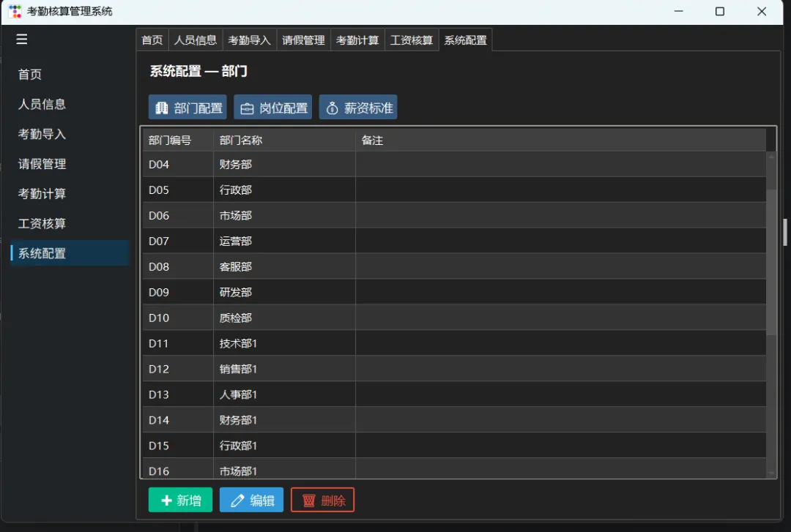Select the 行政部 name cell
The height and width of the screenshot is (532, 791).
pos(284,190)
